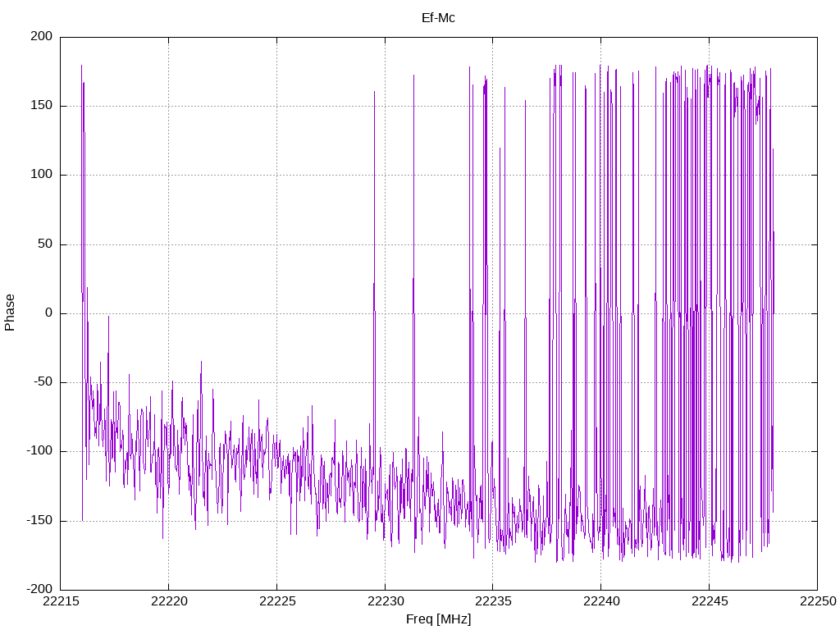Click the x-axis value 22245
Screen dimensions: 840x630
(x=710, y=601)
